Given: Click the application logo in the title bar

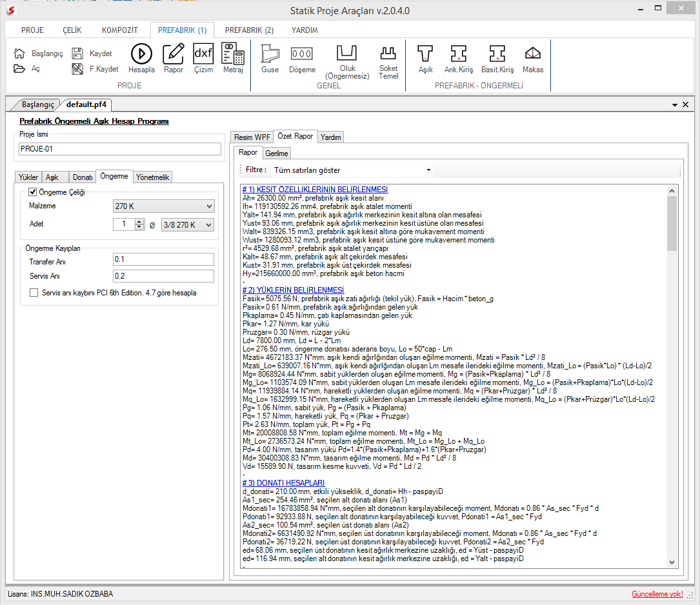Looking at the screenshot, I should pos(11,10).
